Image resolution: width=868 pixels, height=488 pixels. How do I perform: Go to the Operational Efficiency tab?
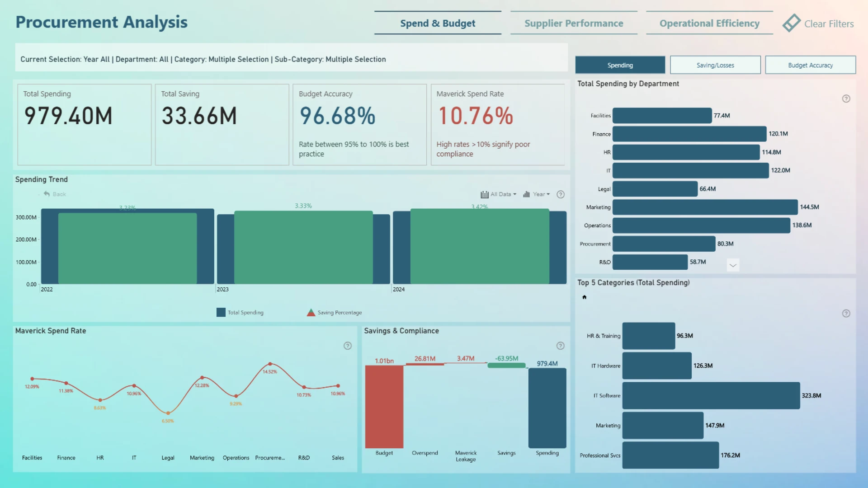click(709, 23)
